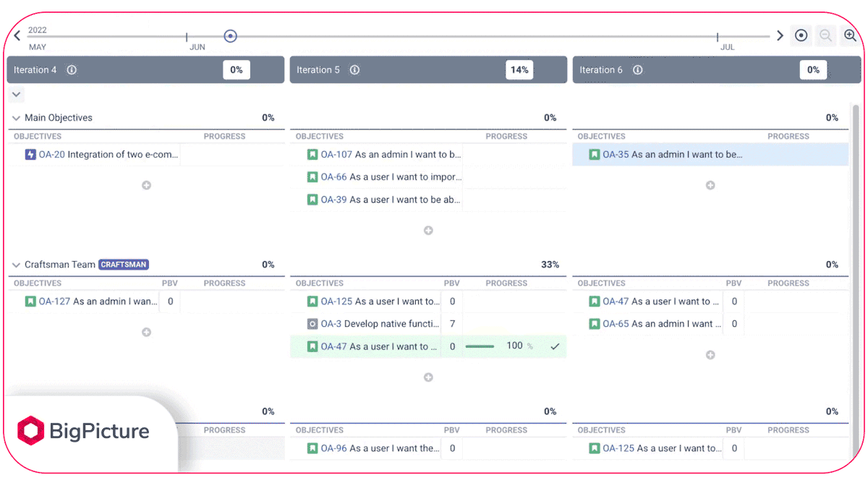Open the OA-3 issue link
The width and height of the screenshot is (868, 488).
click(331, 324)
